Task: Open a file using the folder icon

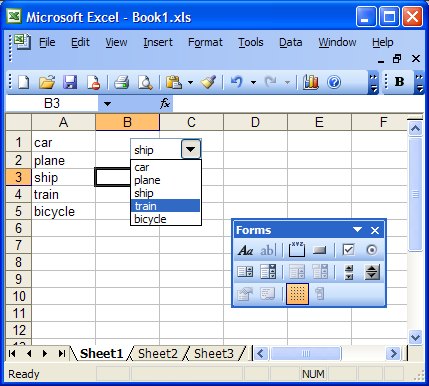Action: click(47, 82)
